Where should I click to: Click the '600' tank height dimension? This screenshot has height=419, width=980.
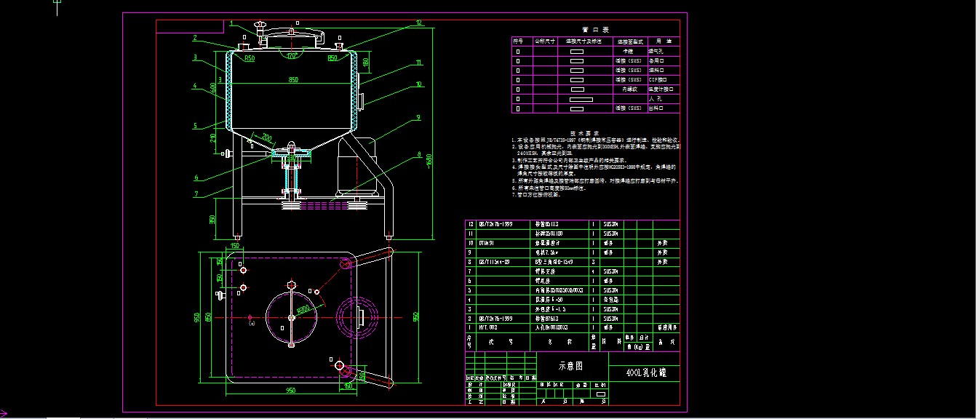(x=213, y=87)
